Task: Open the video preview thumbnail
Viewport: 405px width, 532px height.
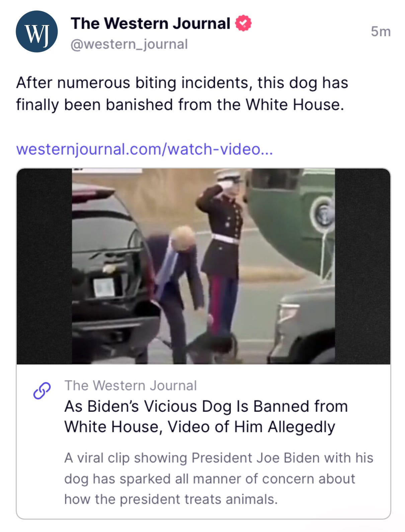Action: [203, 266]
